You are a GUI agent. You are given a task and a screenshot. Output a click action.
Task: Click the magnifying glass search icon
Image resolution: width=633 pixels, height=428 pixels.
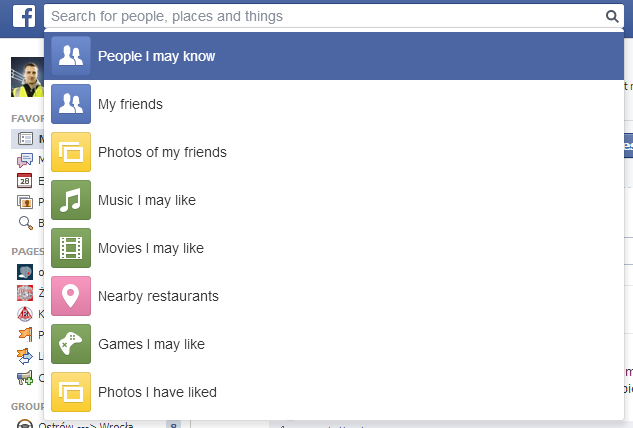click(x=612, y=16)
